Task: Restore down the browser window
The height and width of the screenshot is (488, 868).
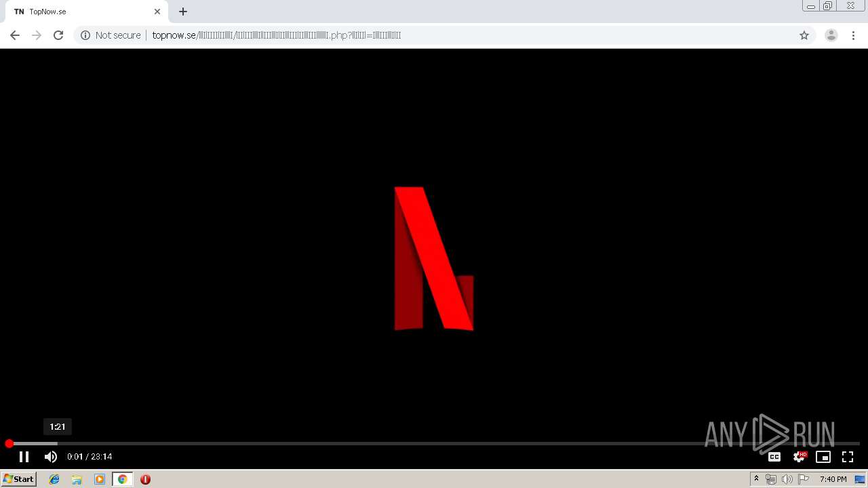Action: (828, 5)
